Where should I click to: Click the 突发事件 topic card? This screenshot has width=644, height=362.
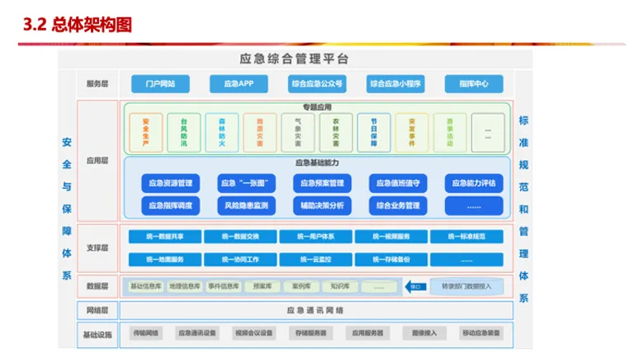pyautogui.click(x=412, y=133)
